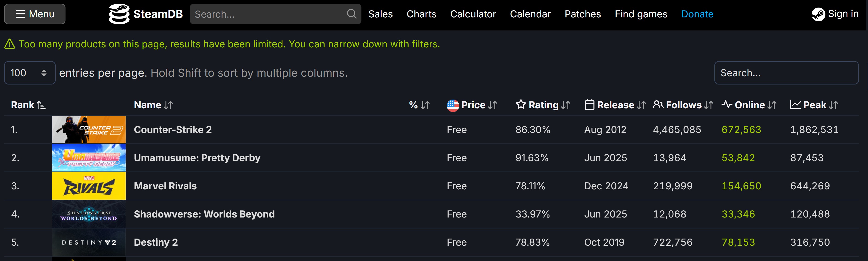Click Umamusume peak value 87,453
This screenshot has height=261, width=868.
pyautogui.click(x=807, y=158)
